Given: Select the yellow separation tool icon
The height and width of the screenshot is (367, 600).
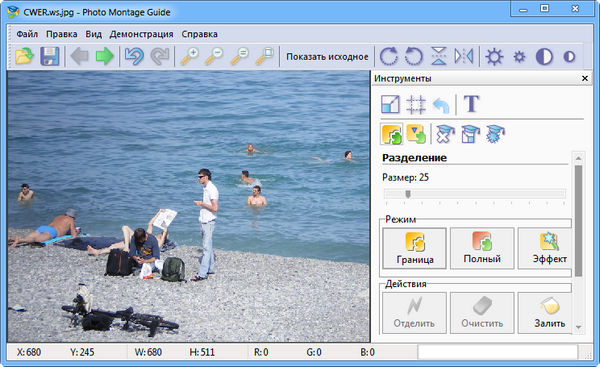Looking at the screenshot, I should click(x=392, y=134).
